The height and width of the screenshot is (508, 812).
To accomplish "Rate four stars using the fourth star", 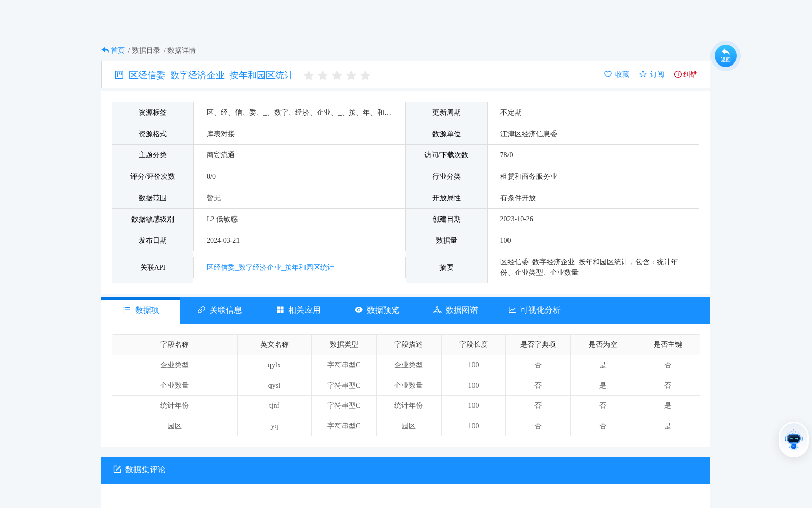I will (x=351, y=75).
